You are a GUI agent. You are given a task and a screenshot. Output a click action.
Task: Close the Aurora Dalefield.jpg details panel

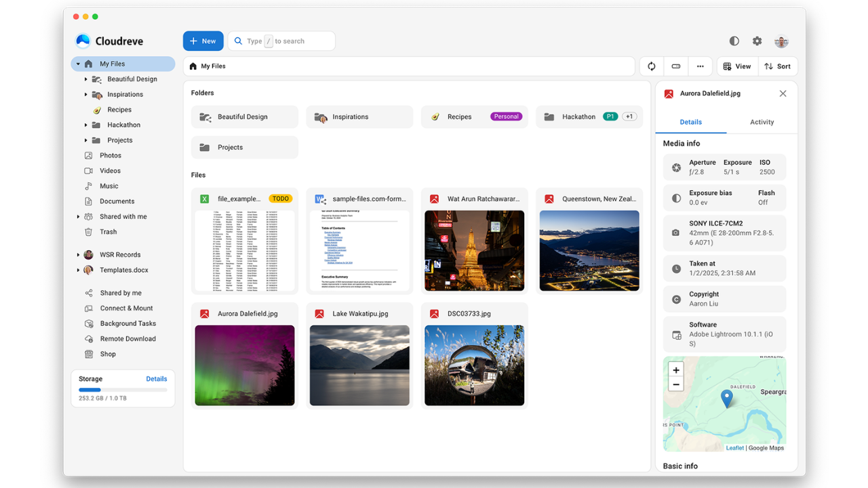783,94
